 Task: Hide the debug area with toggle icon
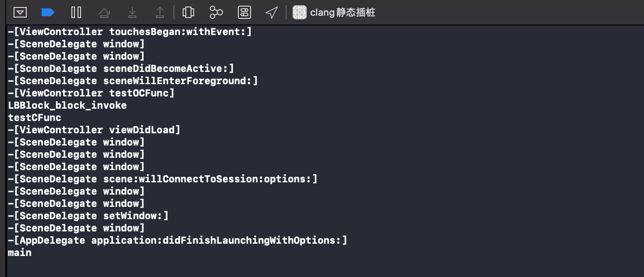[x=20, y=12]
